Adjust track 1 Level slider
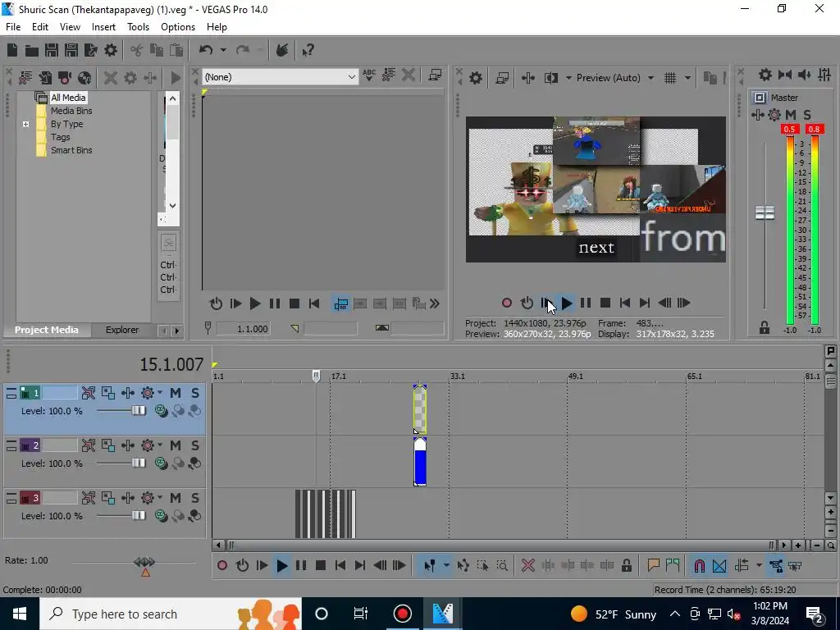 click(139, 411)
